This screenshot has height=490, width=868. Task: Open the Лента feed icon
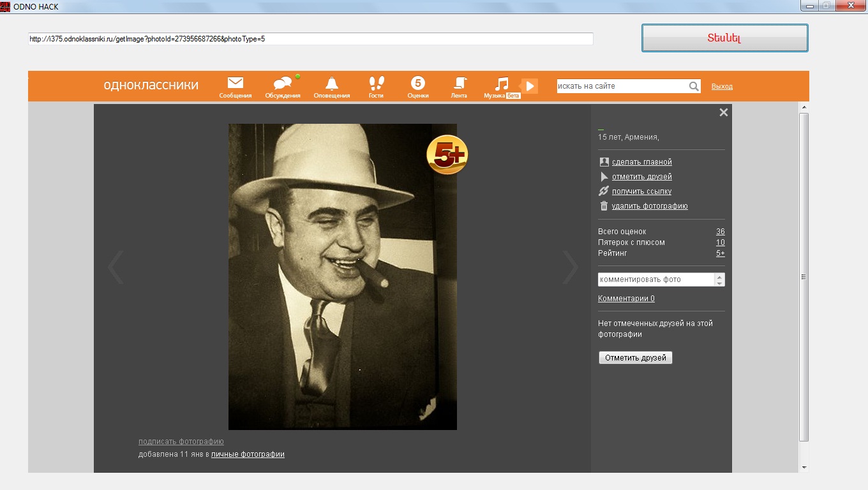coord(460,83)
